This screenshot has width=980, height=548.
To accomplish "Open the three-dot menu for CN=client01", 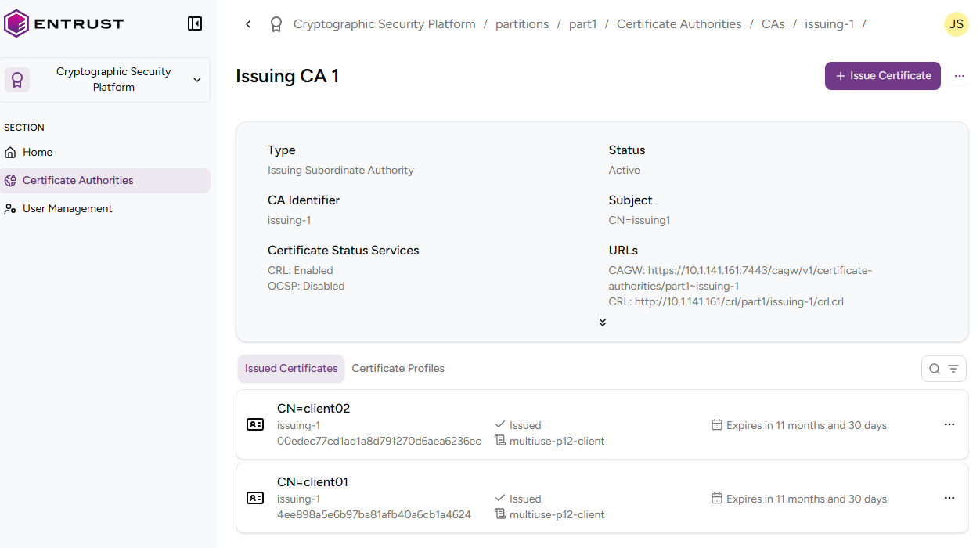I will point(949,498).
